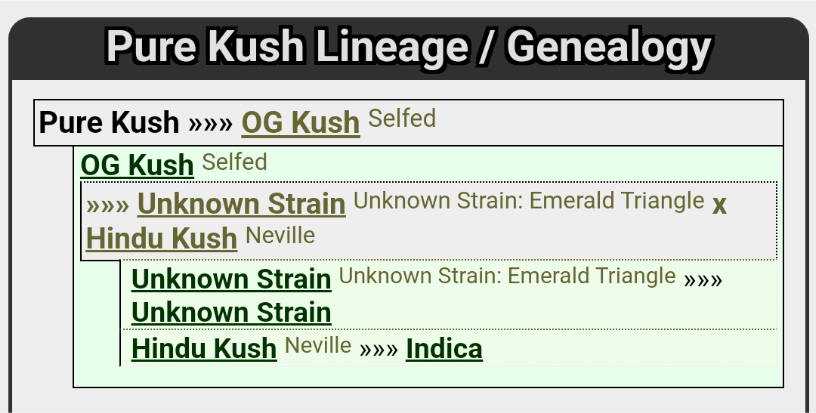Open the dark green OG Kush Selfed link

(137, 165)
